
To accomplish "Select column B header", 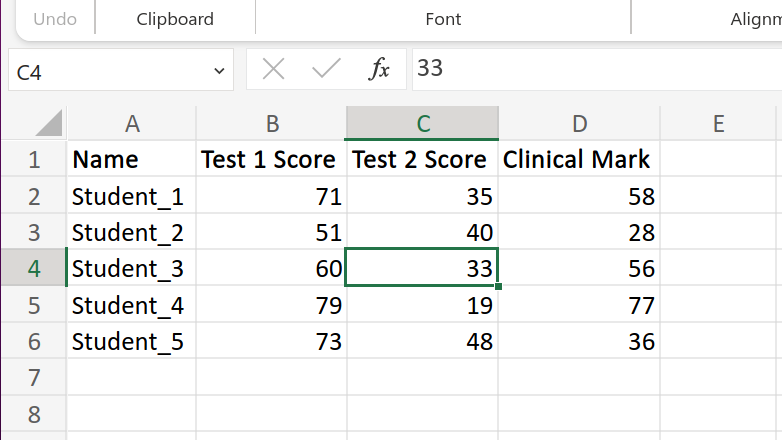I will [271, 123].
